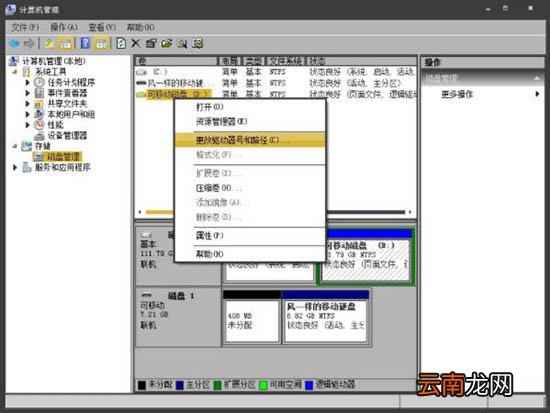Click the 性能 performance icon

39,125
